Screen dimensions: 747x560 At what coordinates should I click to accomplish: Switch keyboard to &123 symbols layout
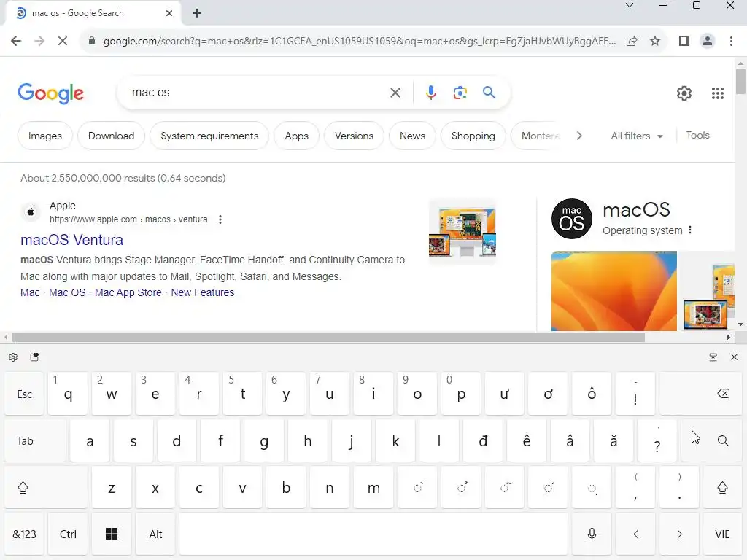coord(24,534)
